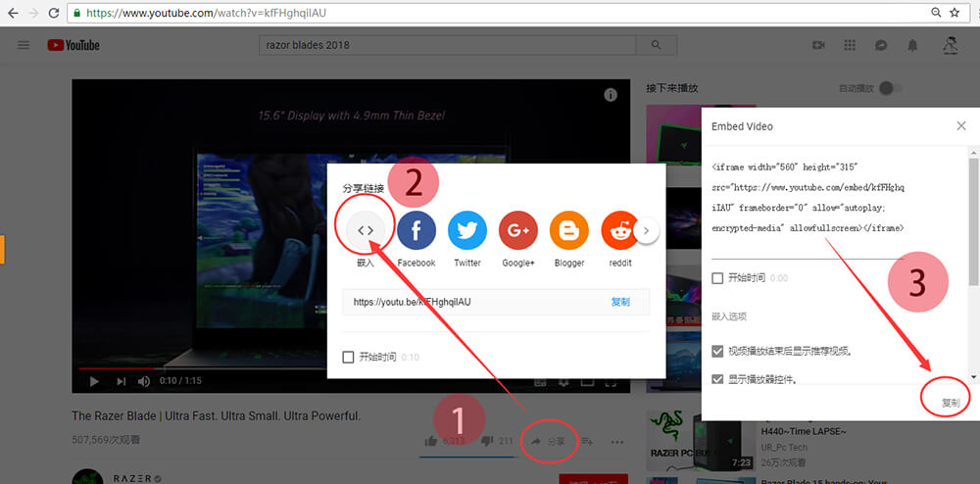Play the video
The height and width of the screenshot is (484, 980).
pos(94,381)
